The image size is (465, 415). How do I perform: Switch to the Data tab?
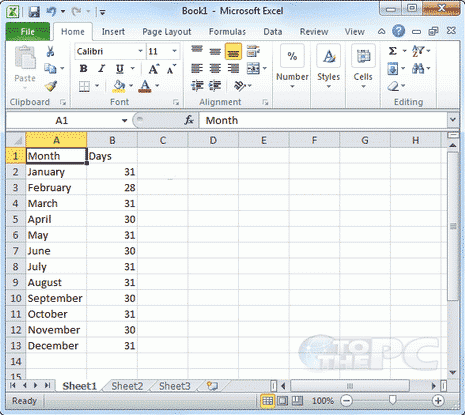pyautogui.click(x=273, y=32)
